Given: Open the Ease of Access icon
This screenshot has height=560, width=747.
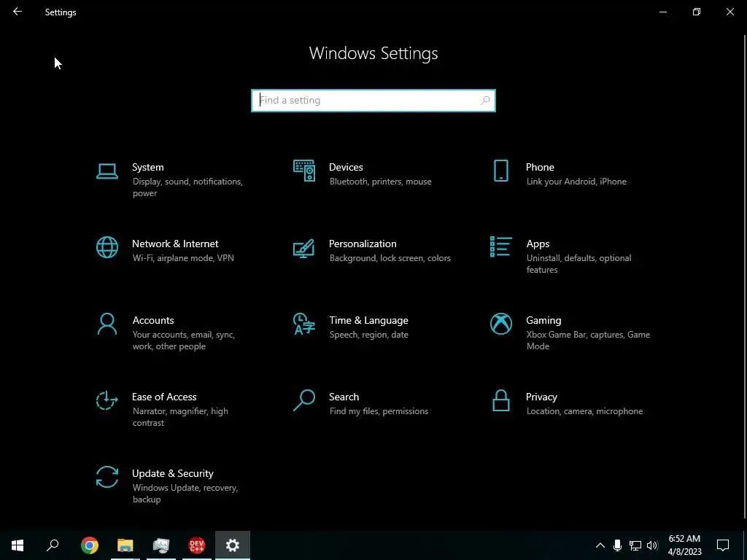Looking at the screenshot, I should point(107,400).
